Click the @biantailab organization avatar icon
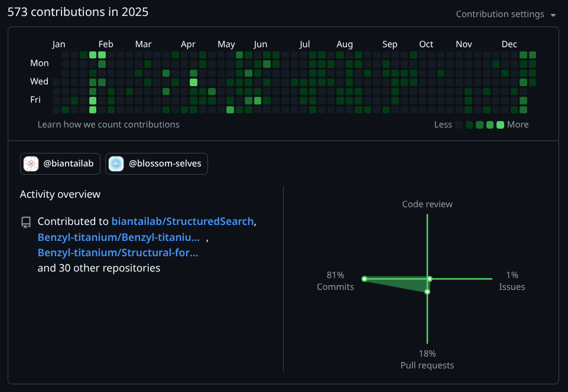Image resolution: width=568 pixels, height=392 pixels. point(31,164)
